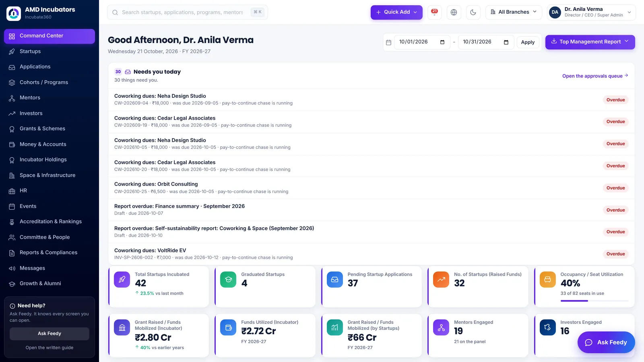This screenshot has width=644, height=362.
Task: Apply the selected date range
Action: (528, 42)
